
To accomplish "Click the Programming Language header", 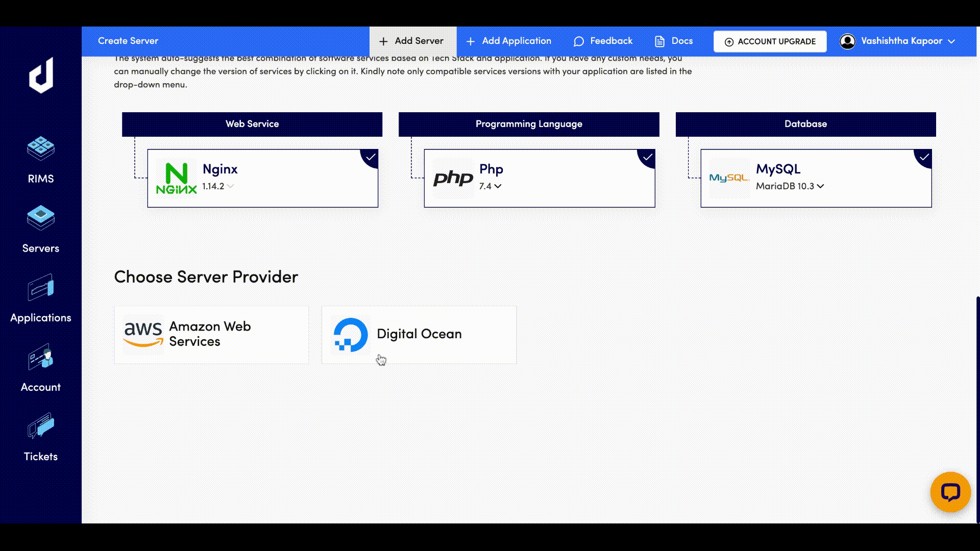I will point(529,124).
